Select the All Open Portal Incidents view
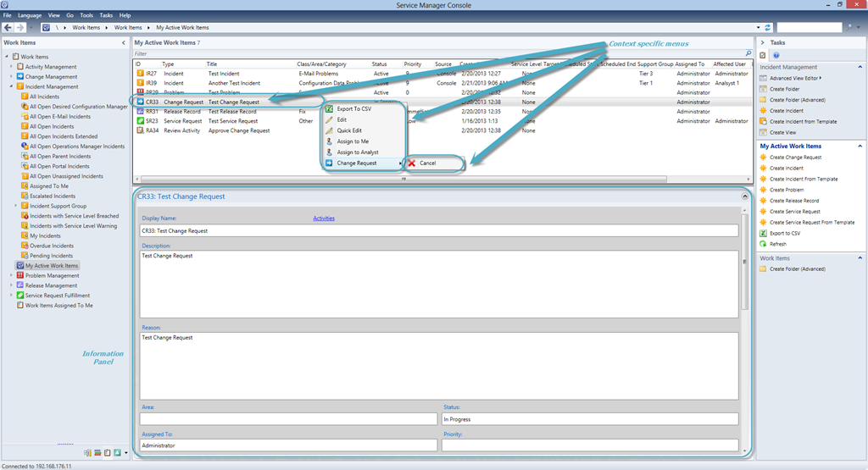This screenshot has width=868, height=470. click(59, 166)
